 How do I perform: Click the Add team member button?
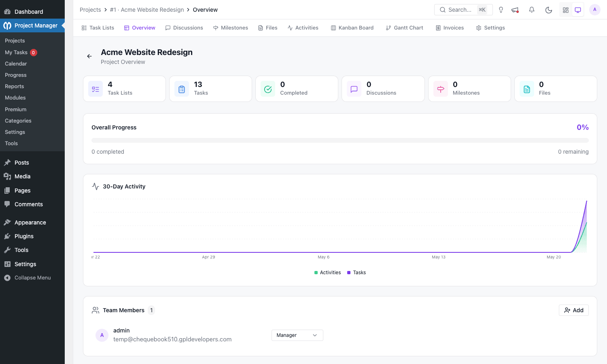pos(574,310)
